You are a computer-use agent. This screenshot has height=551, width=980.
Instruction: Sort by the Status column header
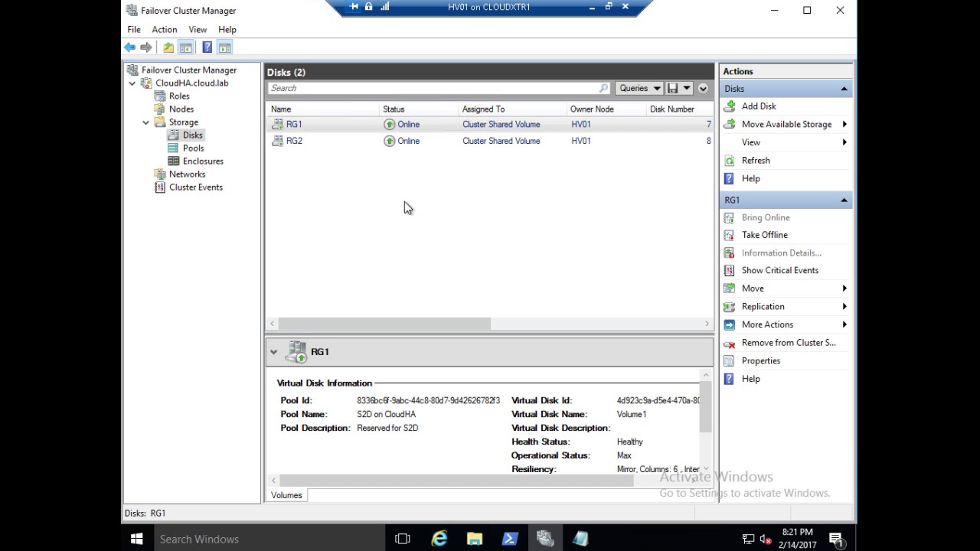point(419,109)
